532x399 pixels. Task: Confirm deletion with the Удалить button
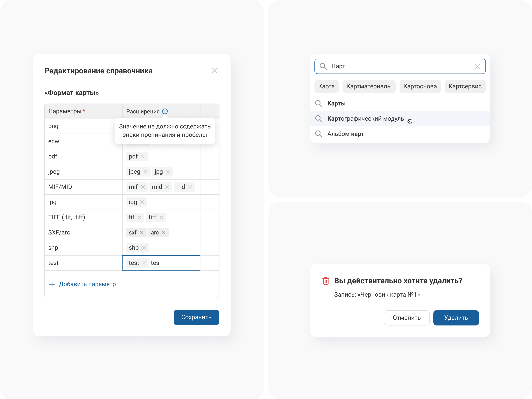[x=456, y=318]
